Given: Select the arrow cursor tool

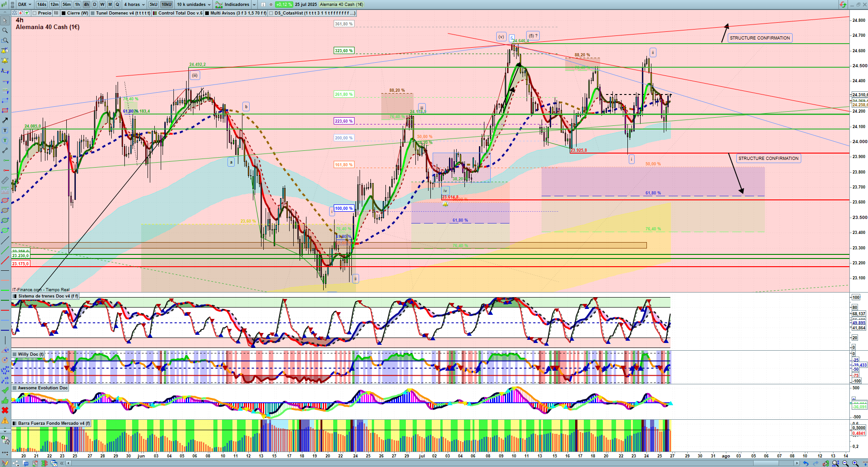Looking at the screenshot, I should [5, 20].
